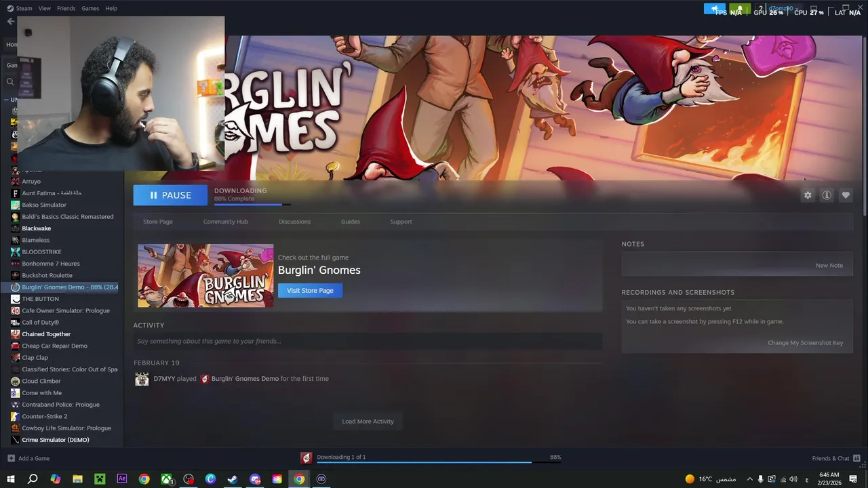The width and height of the screenshot is (868, 488).
Task: Open the View menu
Action: pos(45,8)
